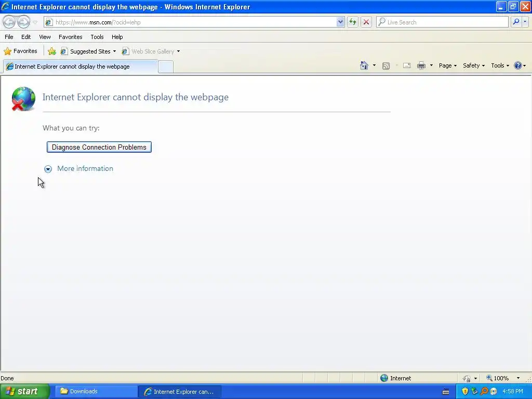Image resolution: width=532 pixels, height=399 pixels.
Task: Open the View menu
Action: [45, 37]
